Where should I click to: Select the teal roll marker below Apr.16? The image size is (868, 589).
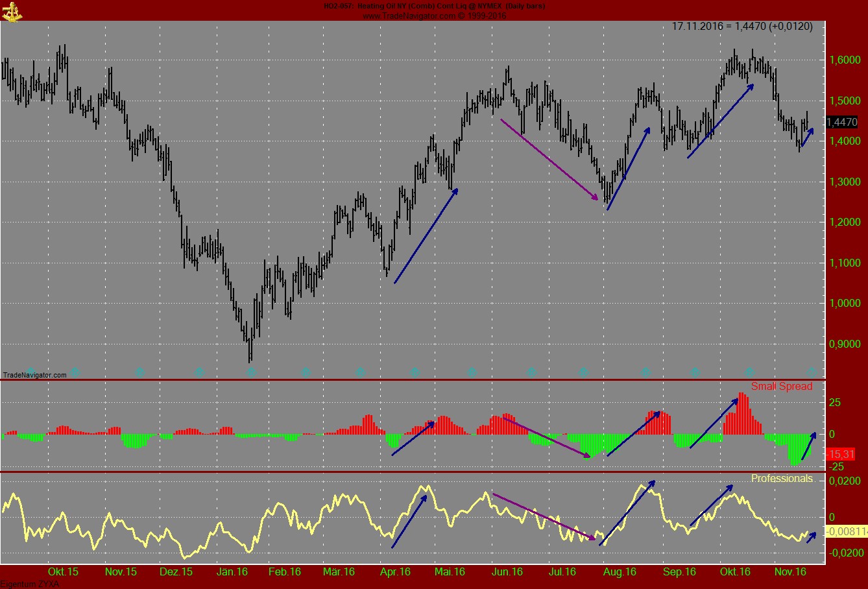pyautogui.click(x=415, y=372)
